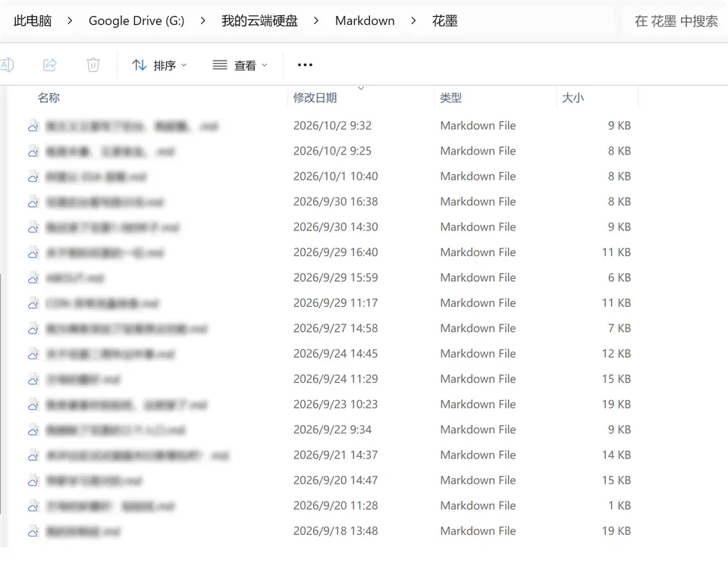Sort by 大小 column header
Viewport: 728px width, 563px height.
click(573, 98)
